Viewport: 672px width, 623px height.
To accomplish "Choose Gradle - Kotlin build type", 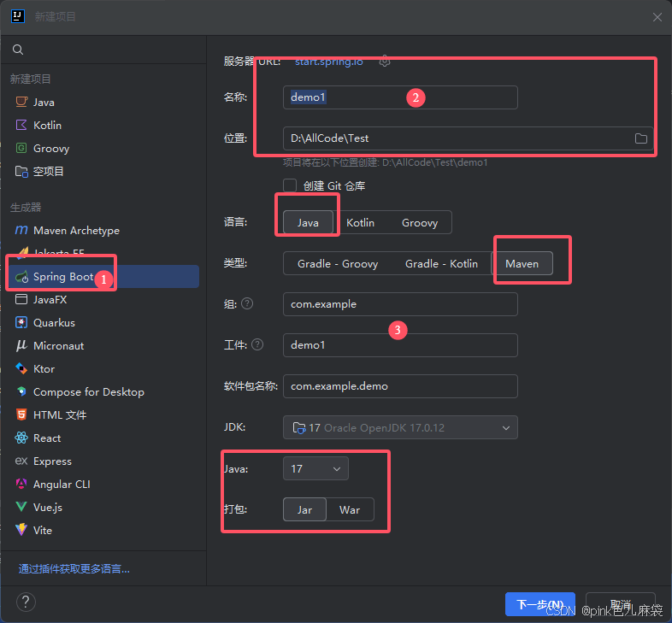I will [441, 263].
